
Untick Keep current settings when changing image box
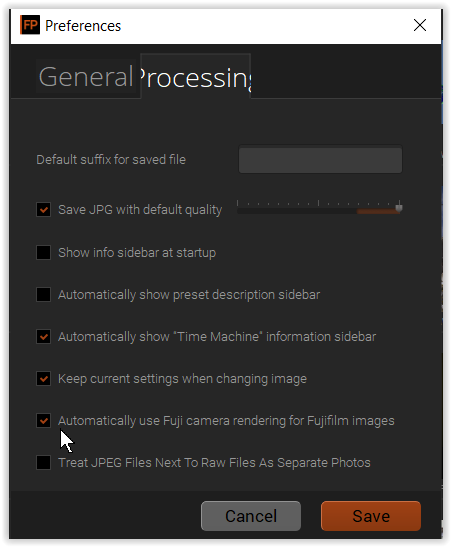click(x=44, y=379)
